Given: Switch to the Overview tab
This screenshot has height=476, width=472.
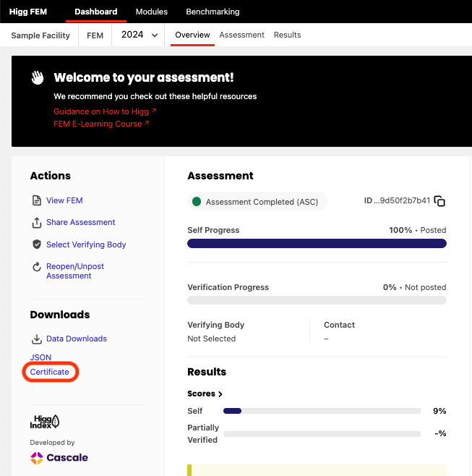Looking at the screenshot, I should [x=192, y=35].
